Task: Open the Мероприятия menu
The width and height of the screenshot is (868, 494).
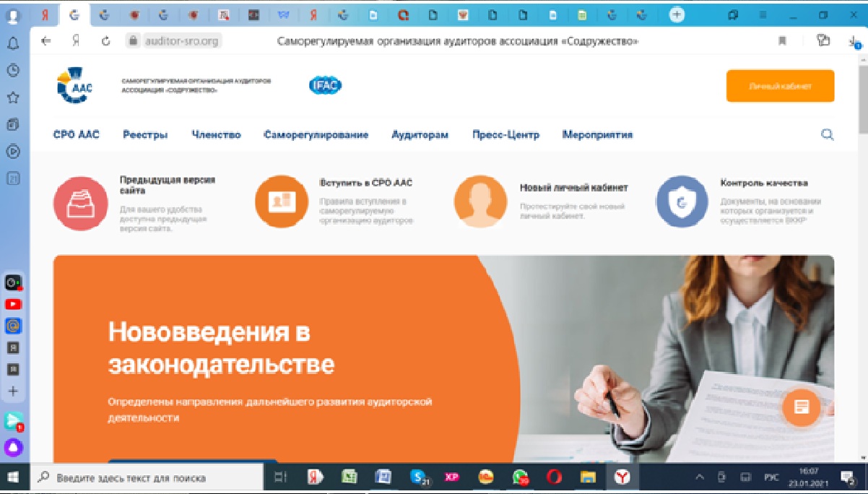Action: [x=597, y=134]
